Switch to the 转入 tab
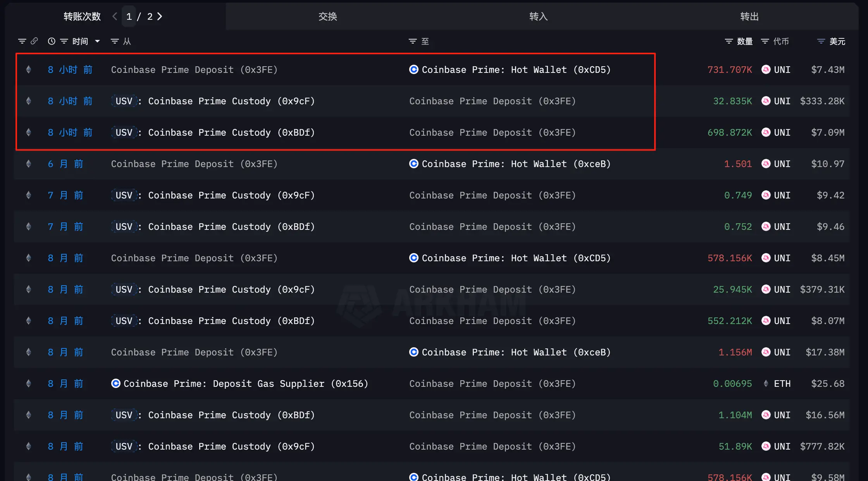The width and height of the screenshot is (868, 481). (x=539, y=16)
